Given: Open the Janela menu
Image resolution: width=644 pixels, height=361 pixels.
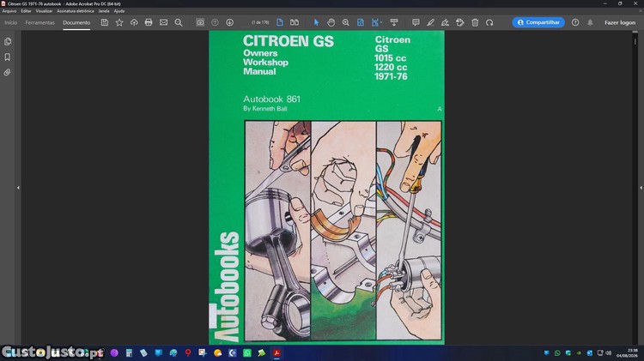Looking at the screenshot, I should pos(104,11).
